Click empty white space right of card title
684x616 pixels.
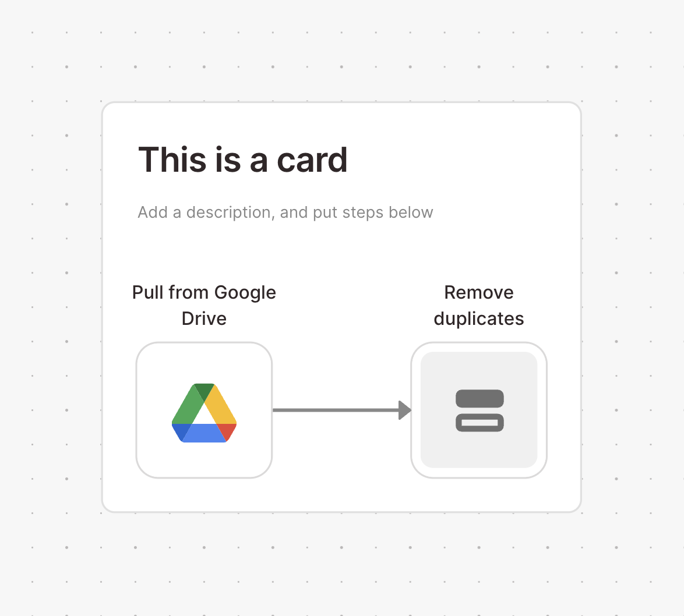tap(458, 160)
